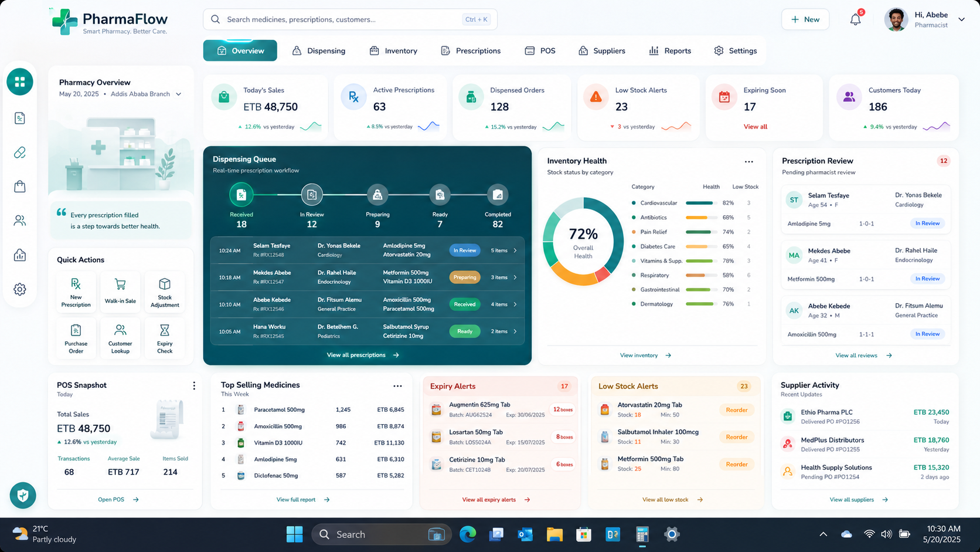Click the Cardiovascular health progress bar
Viewport: 980px width, 552px height.
tap(701, 203)
